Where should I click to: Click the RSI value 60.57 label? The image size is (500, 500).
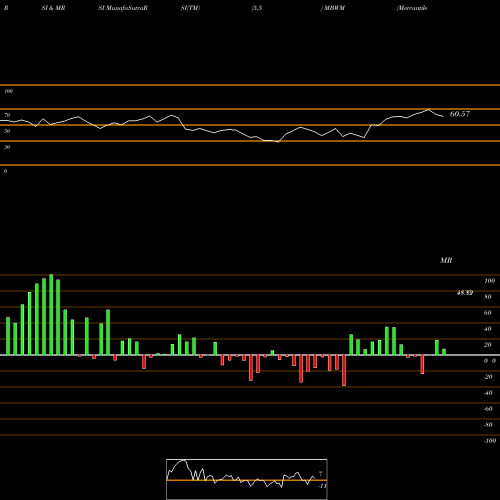coord(460,114)
